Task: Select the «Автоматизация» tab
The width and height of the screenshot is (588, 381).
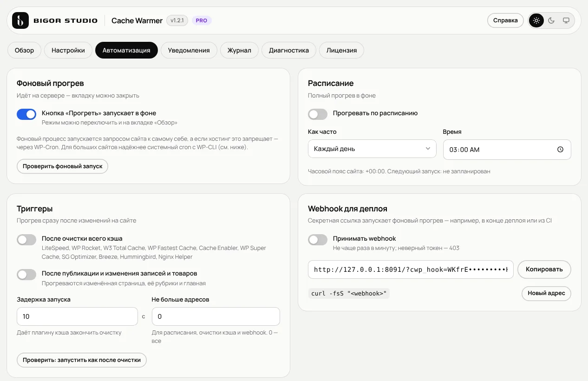Action: tap(126, 50)
